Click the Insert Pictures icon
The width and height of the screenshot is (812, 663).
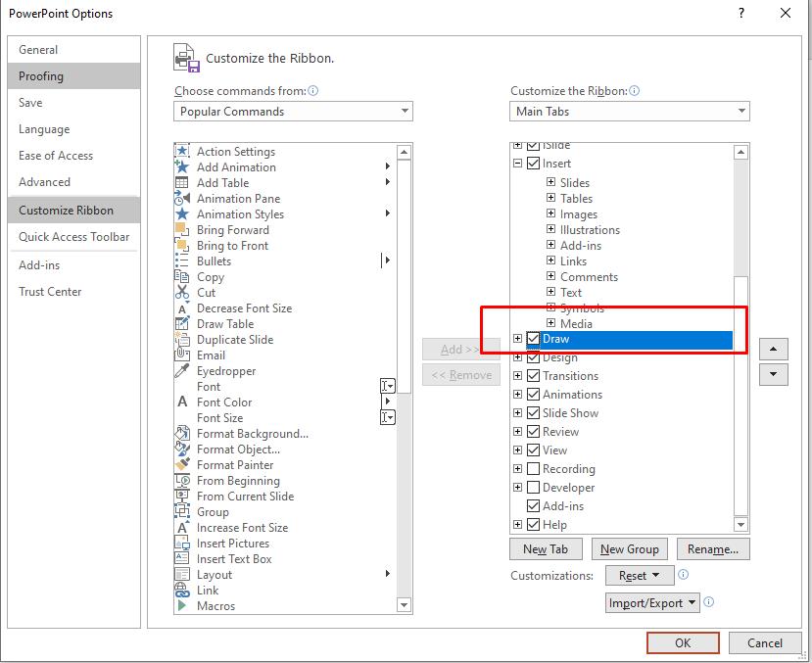[x=182, y=543]
